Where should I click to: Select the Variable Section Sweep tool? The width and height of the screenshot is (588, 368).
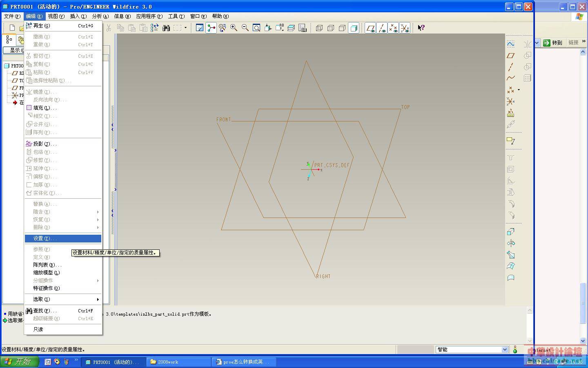[511, 255]
